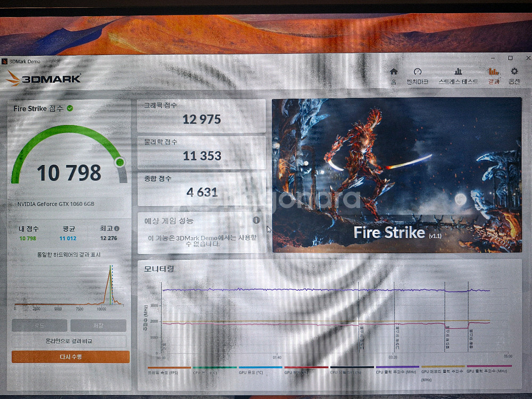532x399 pixels.
Task: Click the green knob on the score gauge
Action: (x=119, y=162)
